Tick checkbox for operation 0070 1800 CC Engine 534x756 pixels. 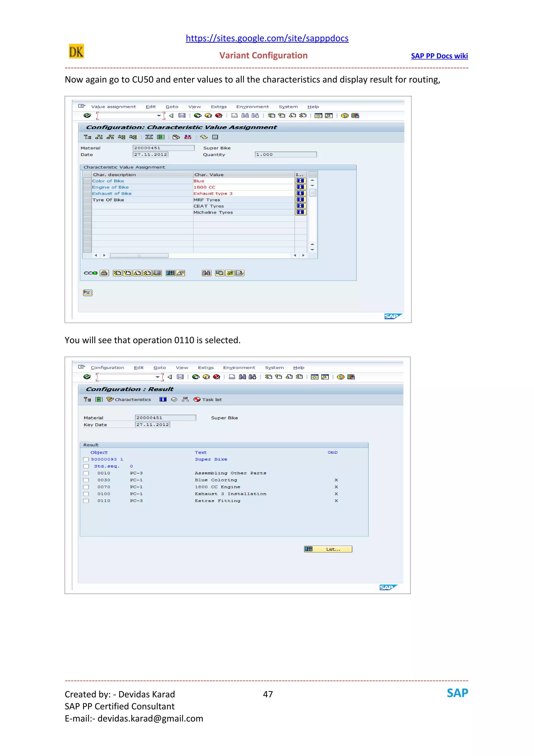pyautogui.click(x=86, y=487)
